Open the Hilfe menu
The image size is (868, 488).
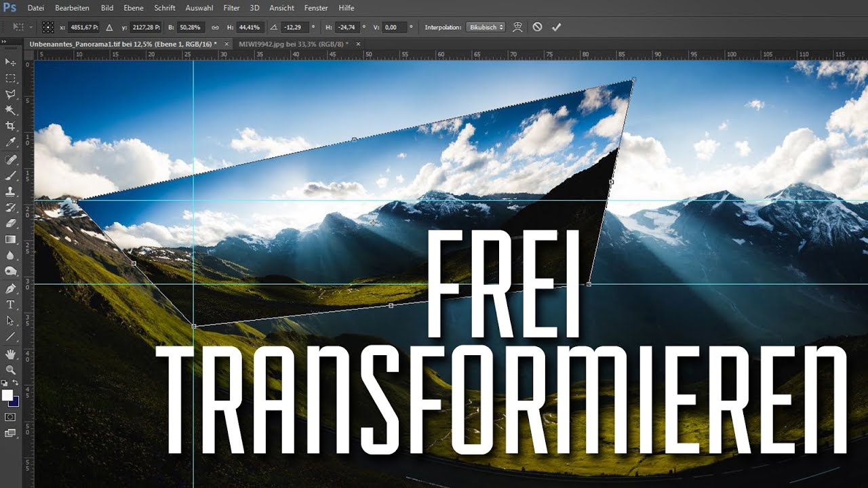pyautogui.click(x=346, y=7)
